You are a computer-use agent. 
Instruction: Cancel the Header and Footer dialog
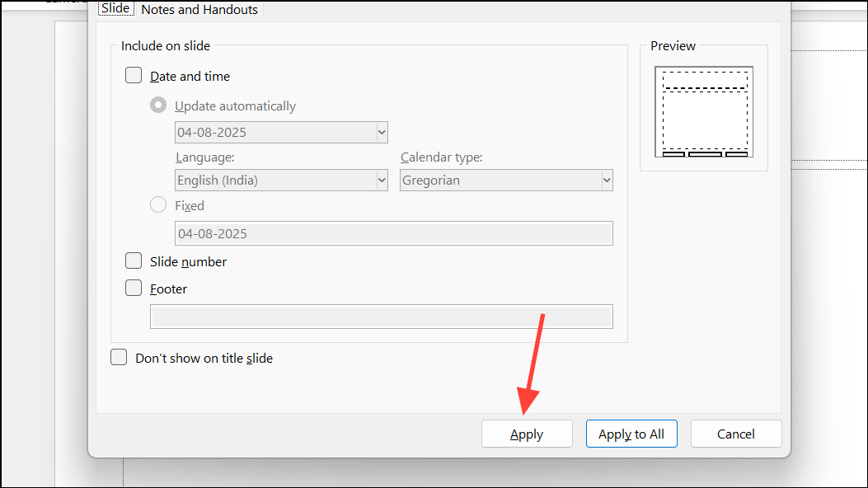[x=735, y=434]
